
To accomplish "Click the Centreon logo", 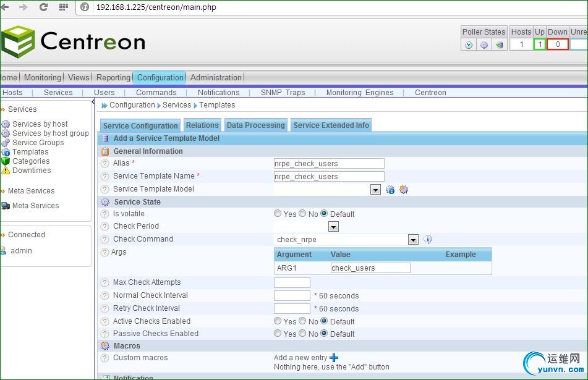I will tap(73, 41).
